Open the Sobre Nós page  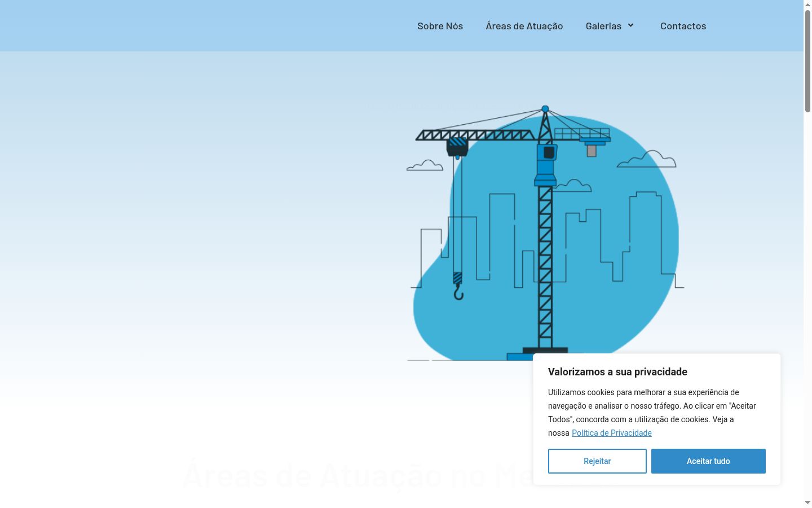[440, 26]
